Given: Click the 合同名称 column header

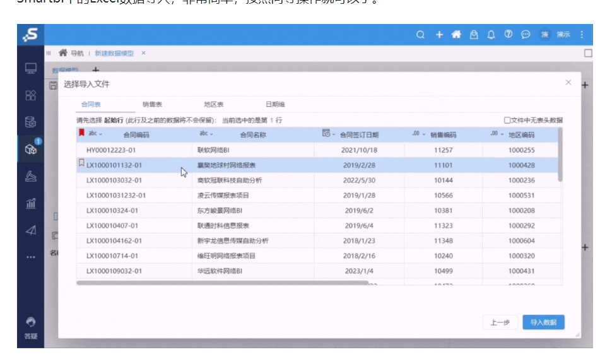Looking at the screenshot, I should pos(252,135).
